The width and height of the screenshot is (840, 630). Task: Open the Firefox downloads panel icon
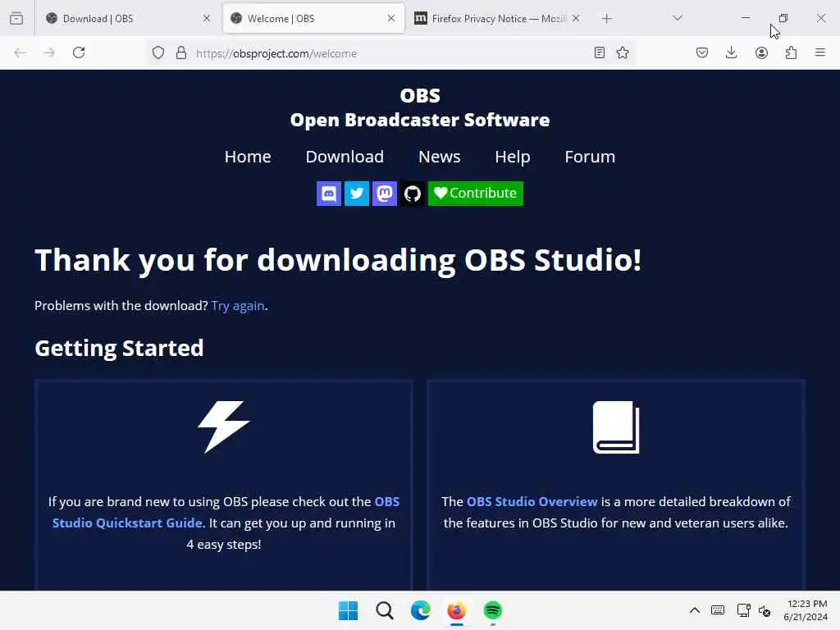[x=731, y=52]
